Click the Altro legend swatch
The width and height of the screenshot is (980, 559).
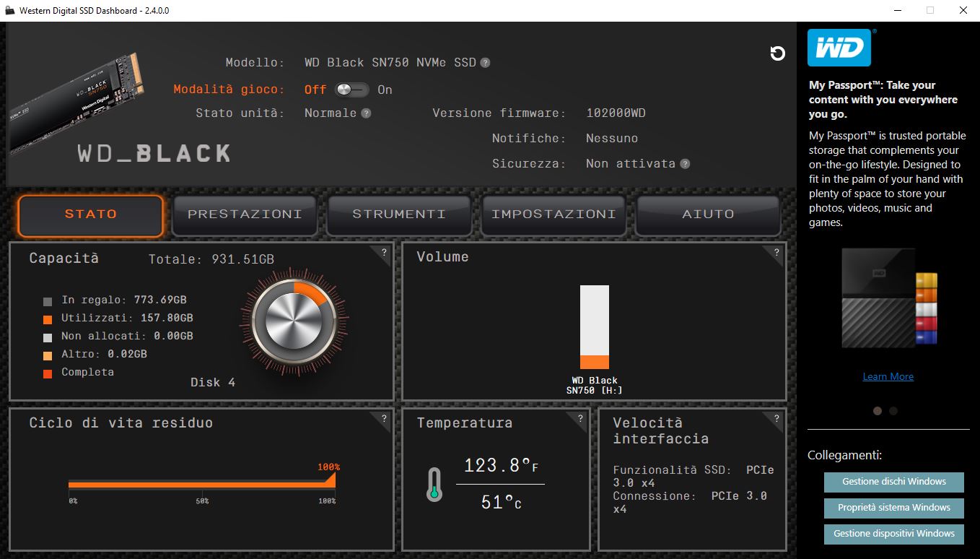[48, 355]
